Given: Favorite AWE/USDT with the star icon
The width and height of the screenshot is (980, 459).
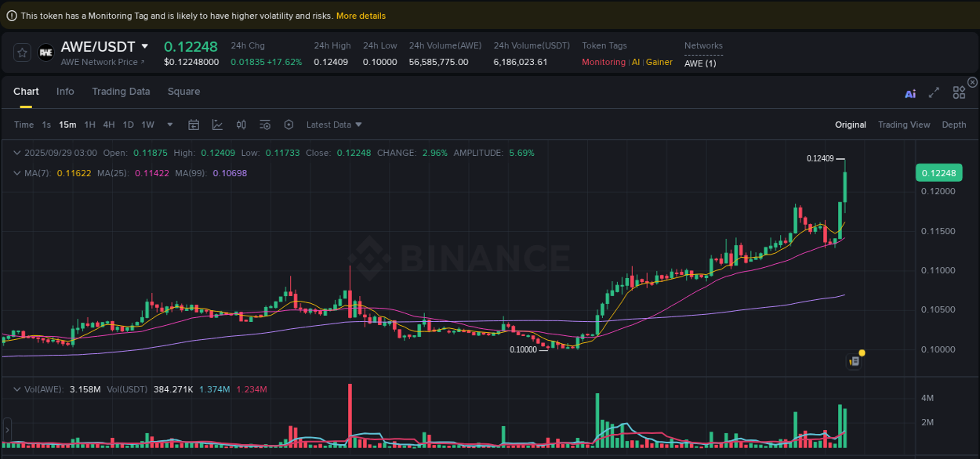Looking at the screenshot, I should point(22,53).
